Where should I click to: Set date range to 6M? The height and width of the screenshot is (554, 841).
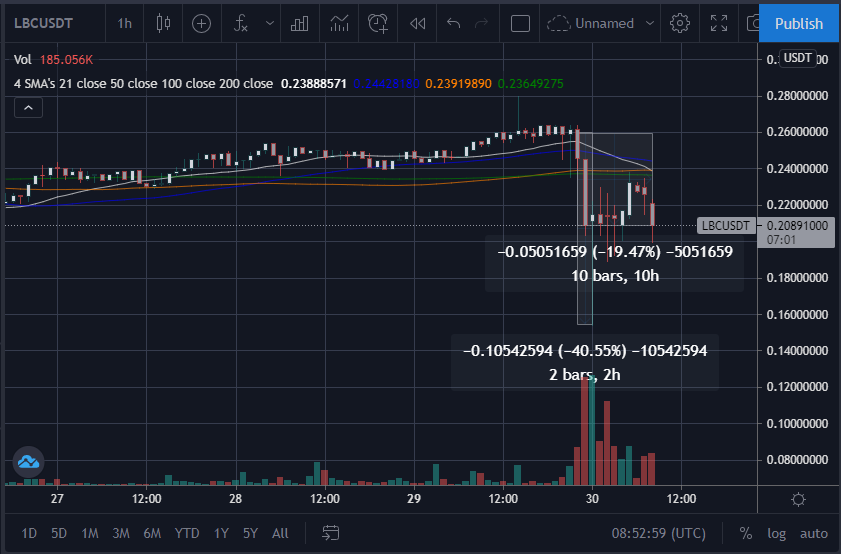pyautogui.click(x=152, y=533)
